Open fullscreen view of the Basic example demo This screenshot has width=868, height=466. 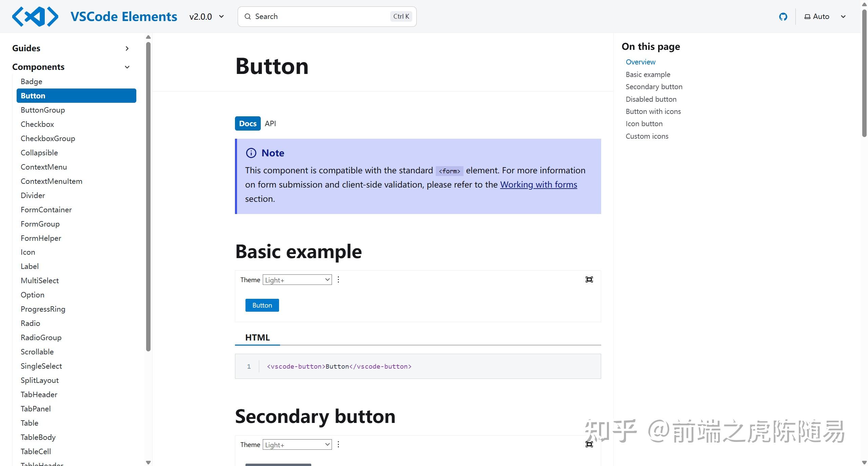click(589, 279)
